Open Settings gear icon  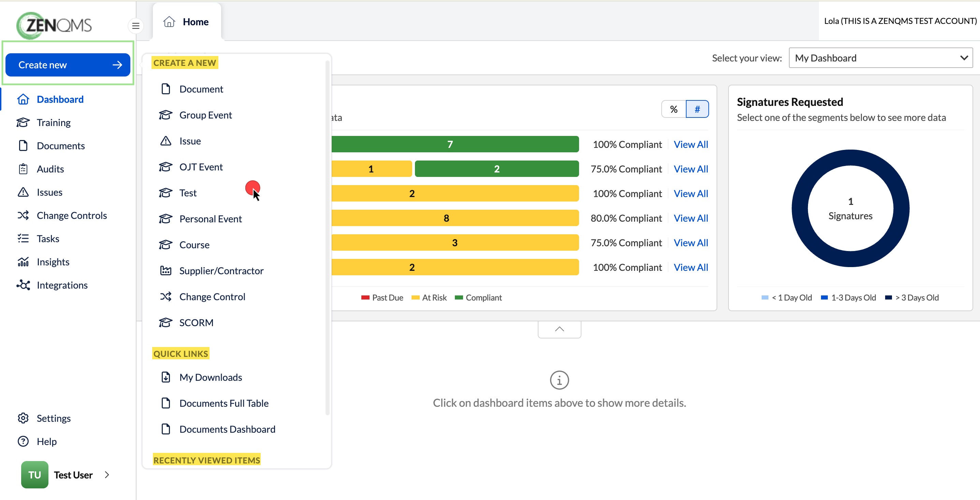point(23,418)
